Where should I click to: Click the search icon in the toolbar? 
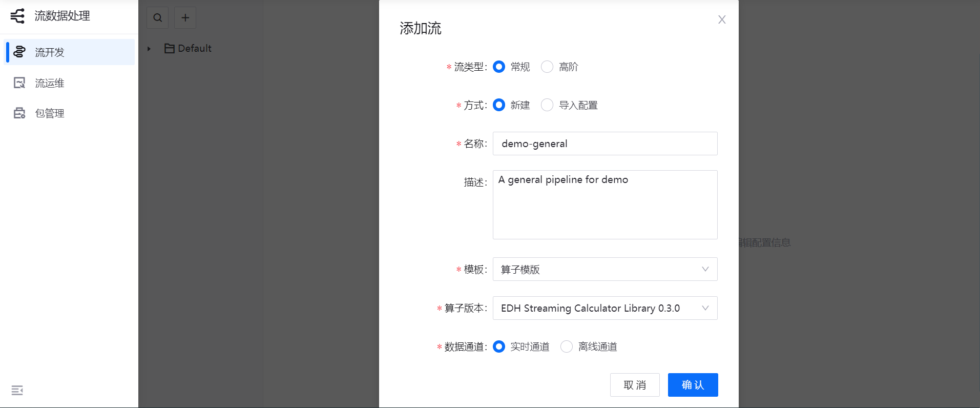(158, 18)
